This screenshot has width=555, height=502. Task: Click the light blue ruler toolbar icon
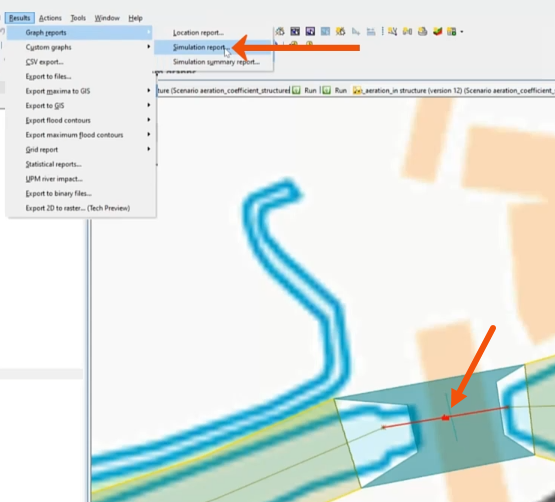pos(371,32)
